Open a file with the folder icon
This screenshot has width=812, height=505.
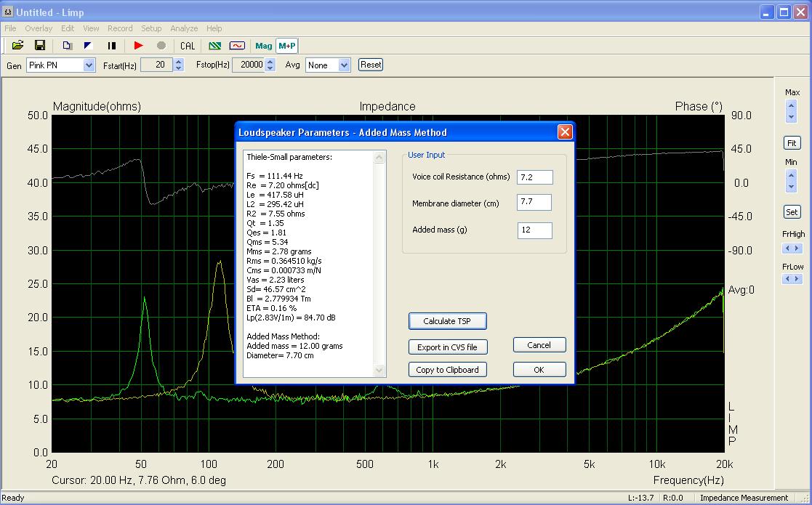pos(18,46)
